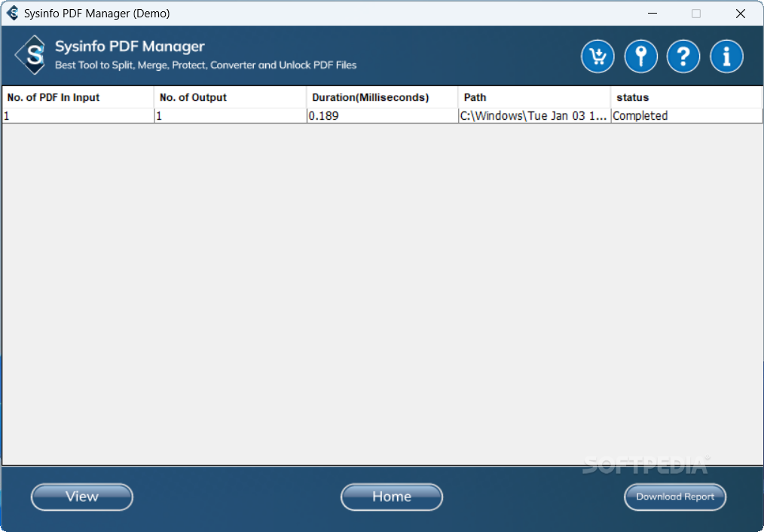Go back with the Home button

click(x=392, y=497)
